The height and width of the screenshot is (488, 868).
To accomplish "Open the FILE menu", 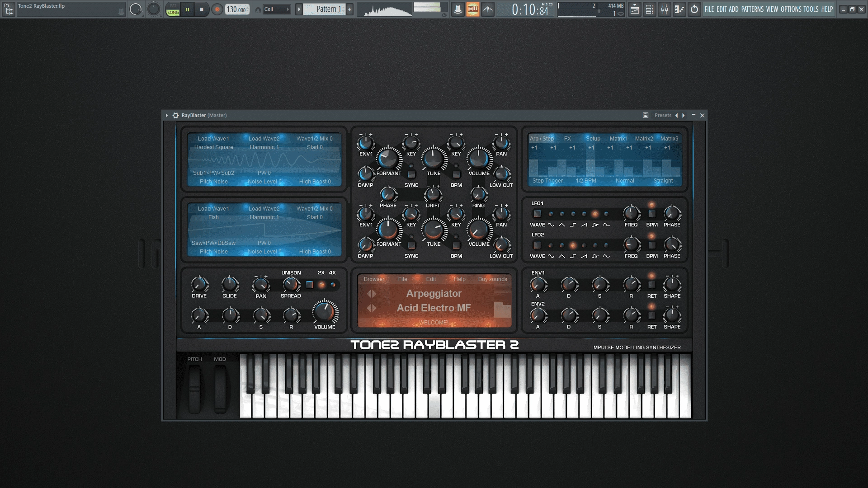I will point(709,9).
